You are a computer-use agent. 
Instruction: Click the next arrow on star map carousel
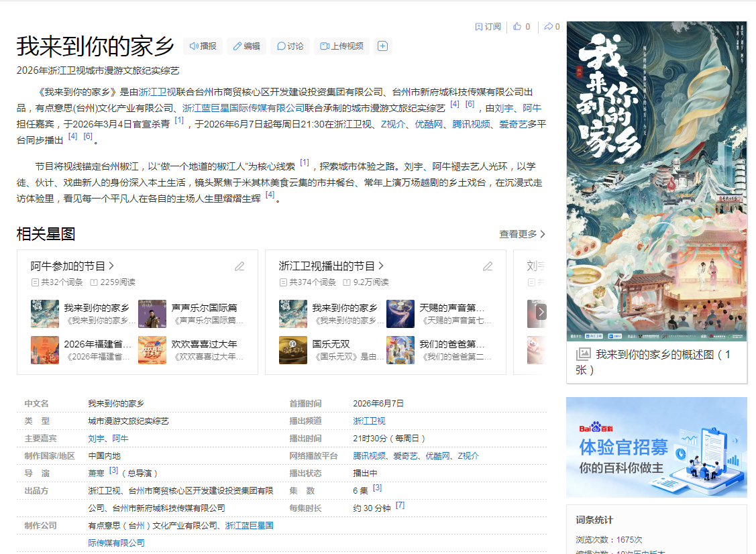point(541,312)
